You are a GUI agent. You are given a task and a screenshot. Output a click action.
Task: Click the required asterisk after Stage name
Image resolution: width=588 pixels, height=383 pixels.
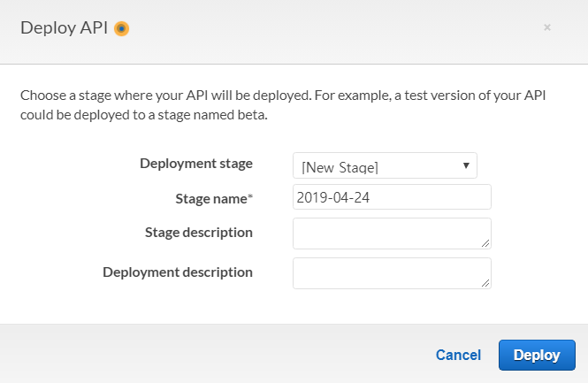pyautogui.click(x=250, y=198)
